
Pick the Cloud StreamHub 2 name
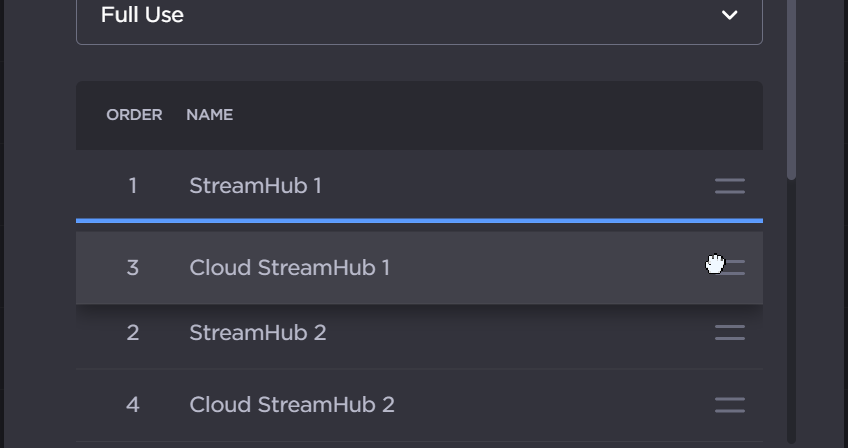click(291, 405)
